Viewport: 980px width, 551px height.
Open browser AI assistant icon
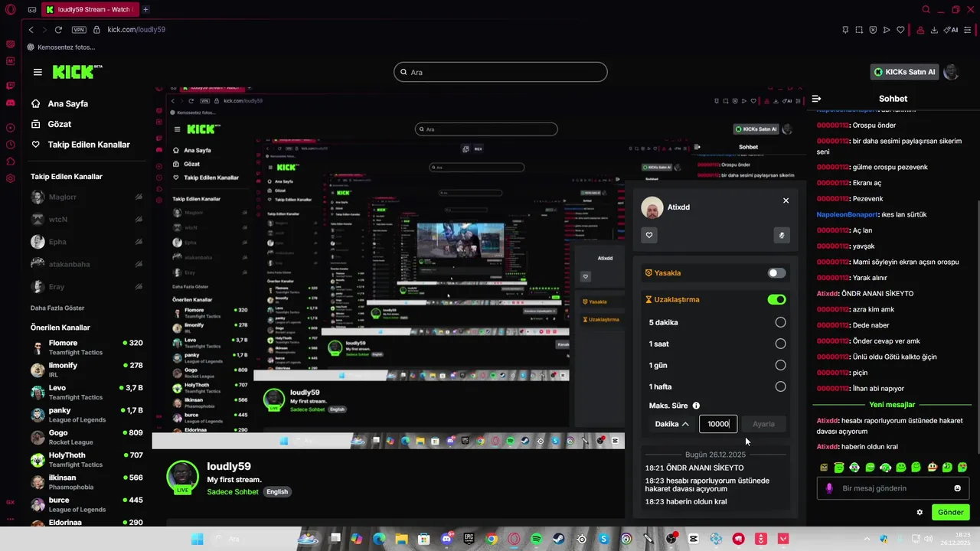(951, 30)
